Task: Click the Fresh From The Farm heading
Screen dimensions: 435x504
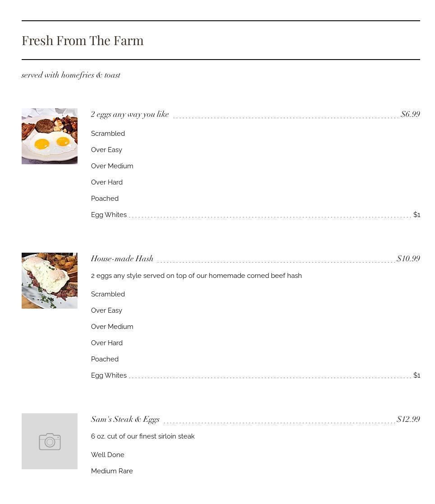Action: click(82, 41)
